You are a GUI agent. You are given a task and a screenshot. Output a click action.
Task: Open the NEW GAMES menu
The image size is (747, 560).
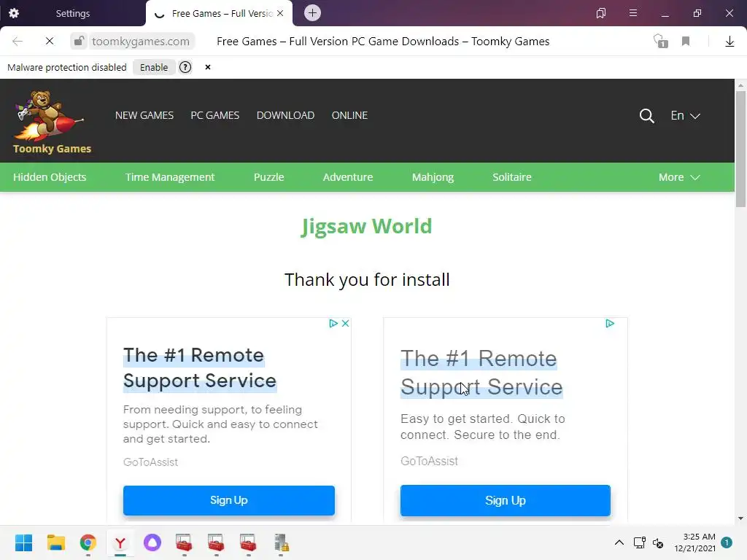click(x=144, y=115)
